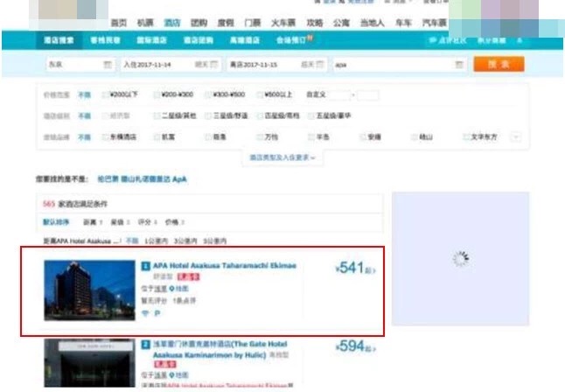Open the city picker icon in the 东京 field
This screenshot has height=392, width=565.
[107, 65]
